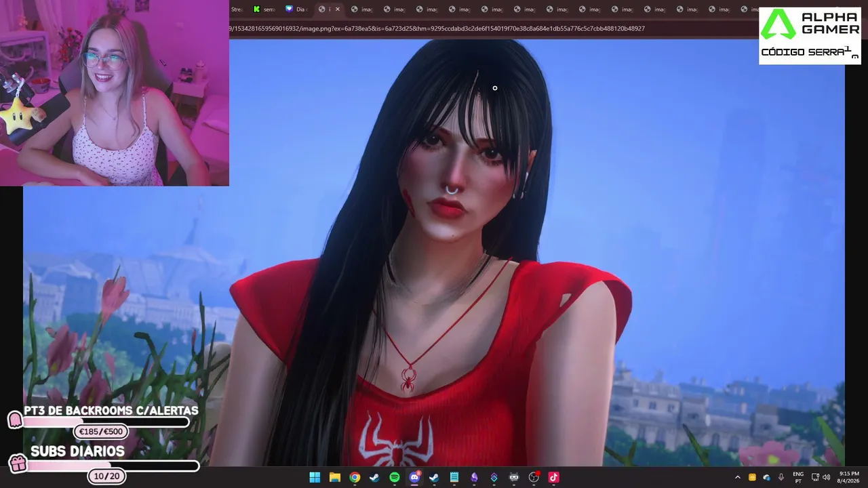
Task: Open the volume speaker tray icon
Action: 827,477
